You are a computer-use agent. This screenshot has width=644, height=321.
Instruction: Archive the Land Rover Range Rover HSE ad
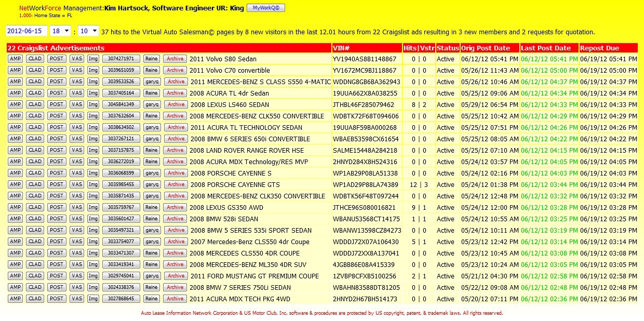point(175,150)
